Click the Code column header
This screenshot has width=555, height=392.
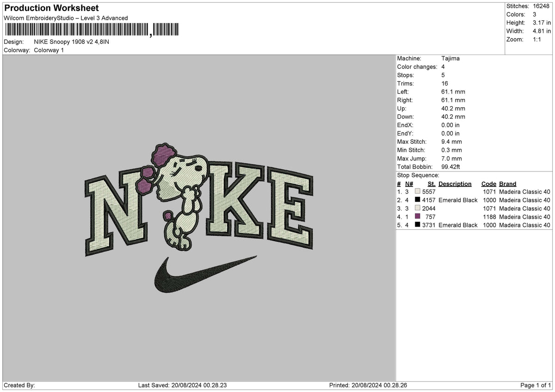(x=488, y=184)
